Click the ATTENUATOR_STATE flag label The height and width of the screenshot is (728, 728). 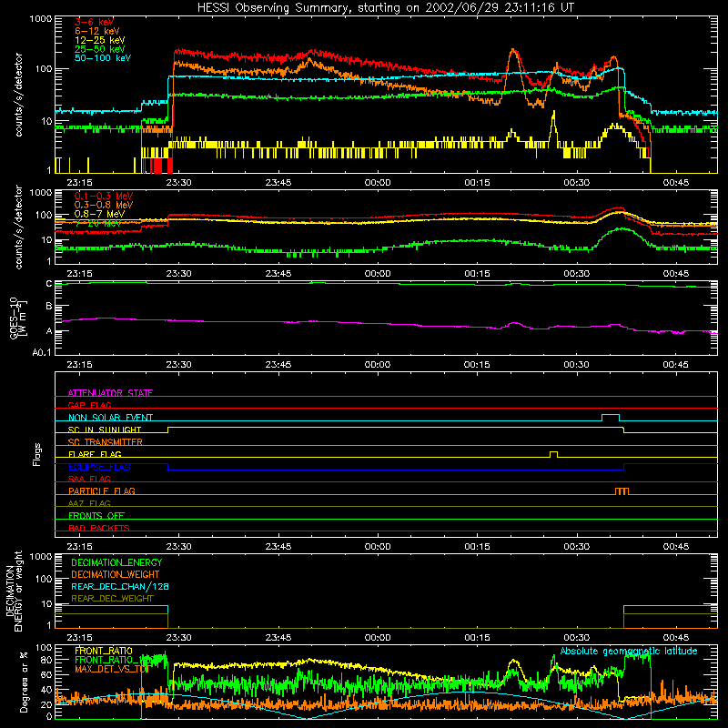pos(110,393)
